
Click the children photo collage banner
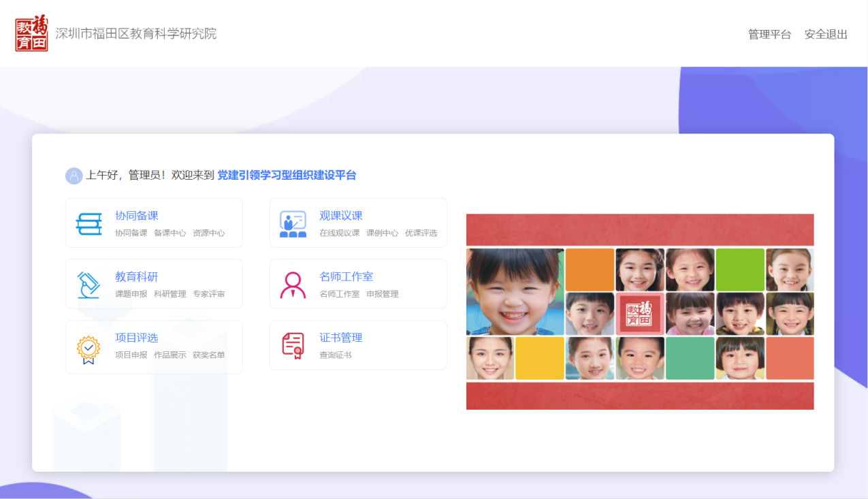pos(640,312)
